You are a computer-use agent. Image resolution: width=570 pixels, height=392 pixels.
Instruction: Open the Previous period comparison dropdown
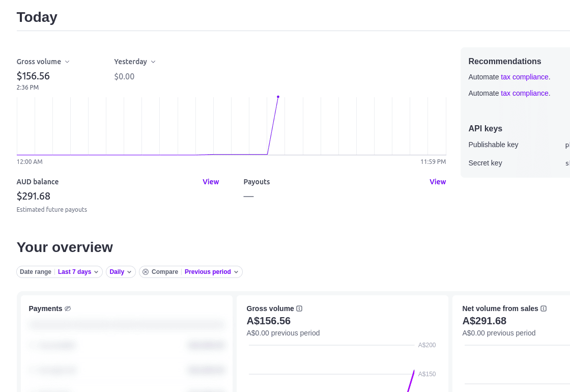(x=211, y=272)
